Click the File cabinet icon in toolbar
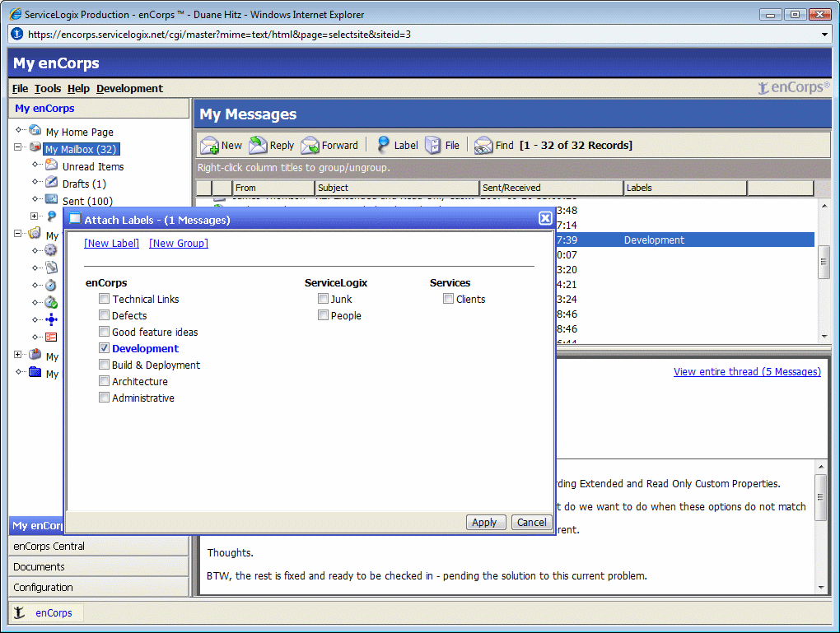The height and width of the screenshot is (633, 840). pos(433,145)
